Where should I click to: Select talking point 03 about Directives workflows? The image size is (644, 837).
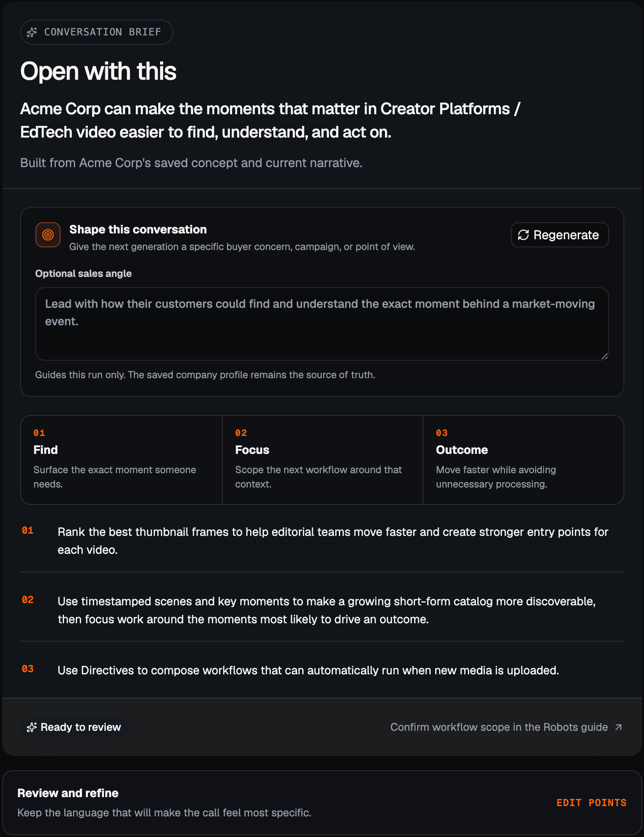coord(322,670)
